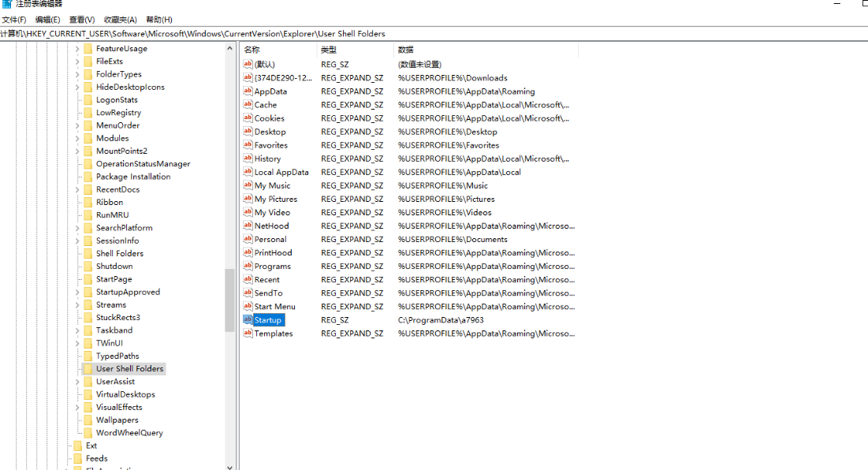Screen dimensions: 868x470
Task: Click the icon beside the History value
Action: coord(248,159)
